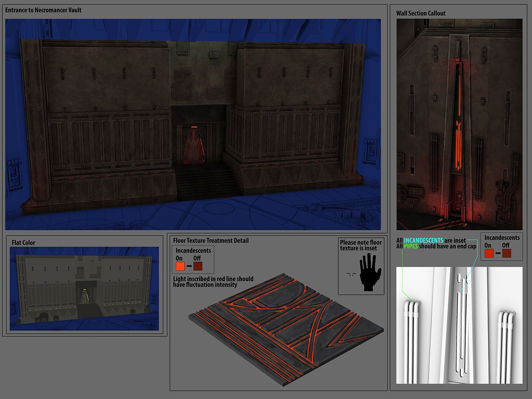Pick the dark red Off swatch in floor detail
This screenshot has width=532, height=399.
[x=198, y=266]
